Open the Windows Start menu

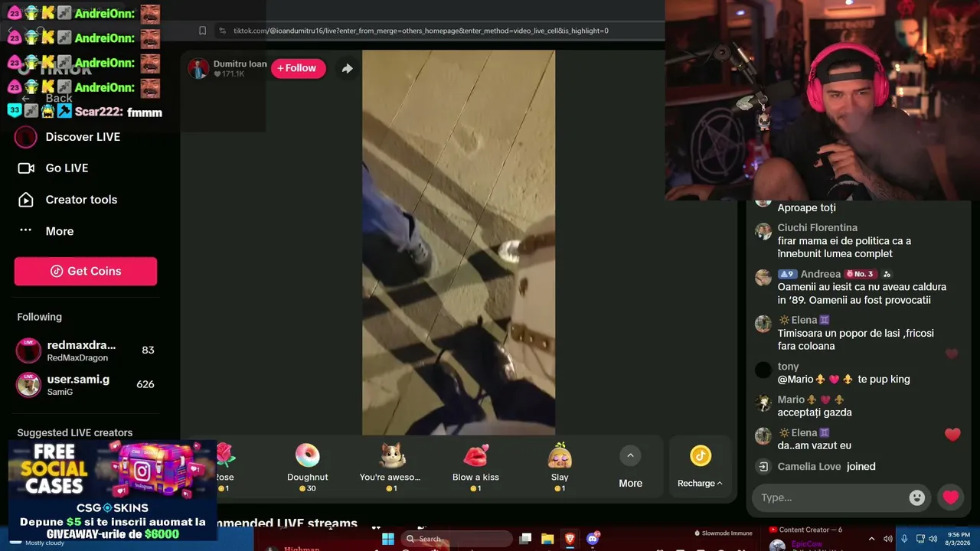[x=388, y=539]
